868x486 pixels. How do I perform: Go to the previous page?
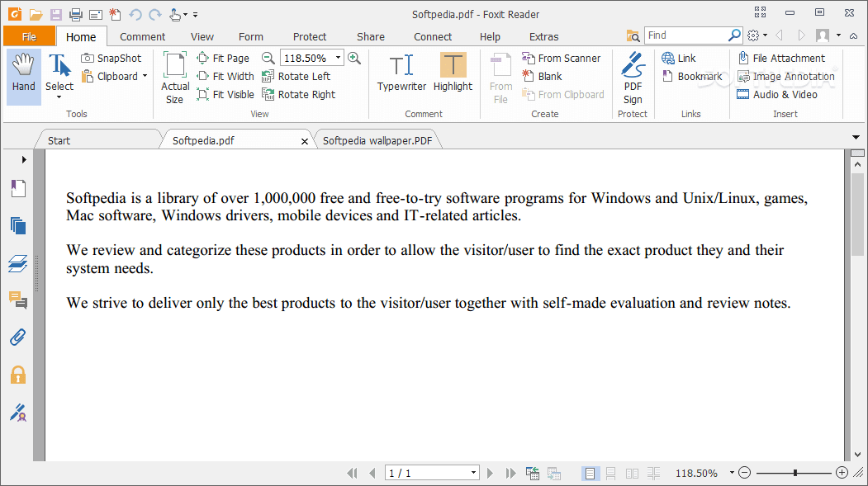tap(372, 474)
